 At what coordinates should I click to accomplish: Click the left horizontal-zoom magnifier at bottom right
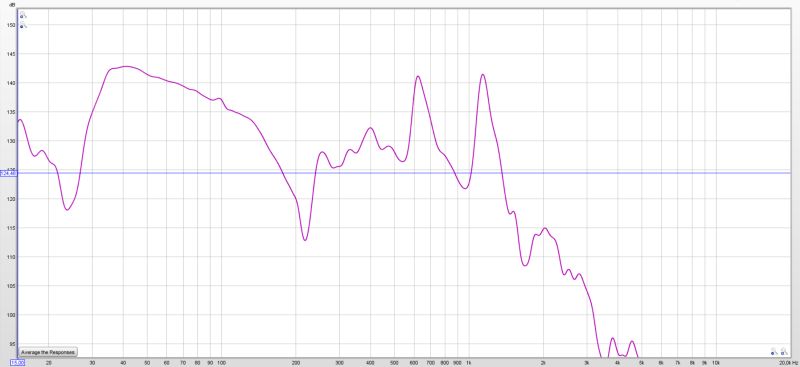(x=774, y=352)
